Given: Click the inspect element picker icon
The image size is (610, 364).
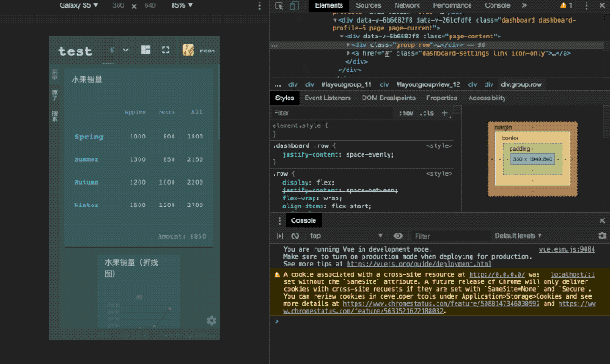Looking at the screenshot, I should click(x=278, y=6).
